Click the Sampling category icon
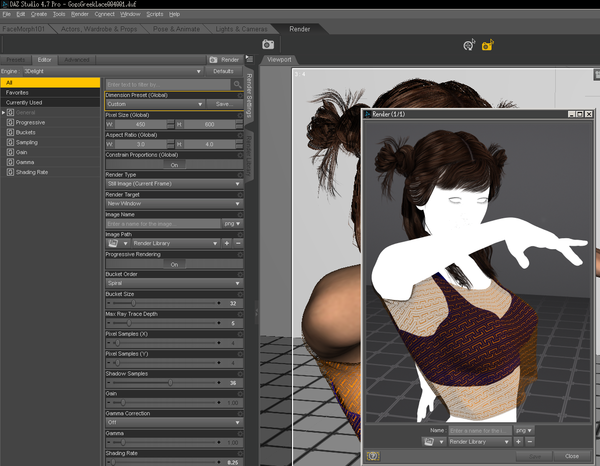Viewport: 600px width, 466px height. [x=10, y=142]
